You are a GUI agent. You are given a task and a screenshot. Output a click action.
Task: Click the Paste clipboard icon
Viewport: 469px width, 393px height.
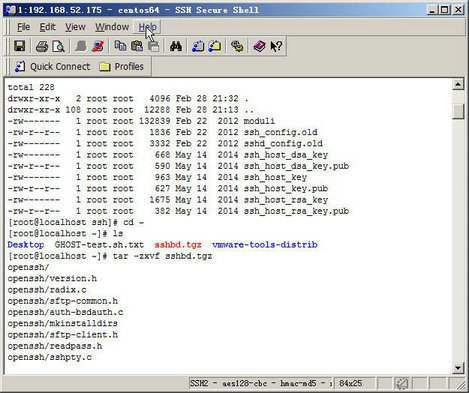point(137,46)
